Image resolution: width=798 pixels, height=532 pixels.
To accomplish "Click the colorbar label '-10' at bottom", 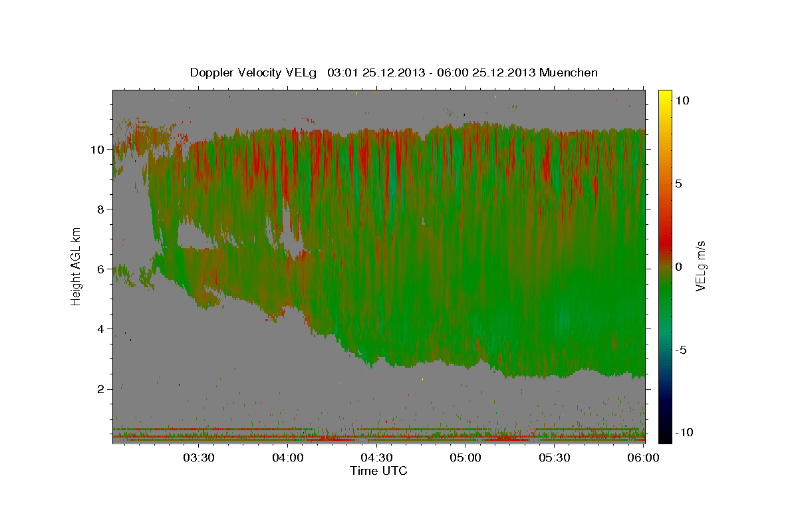I will [x=684, y=433].
